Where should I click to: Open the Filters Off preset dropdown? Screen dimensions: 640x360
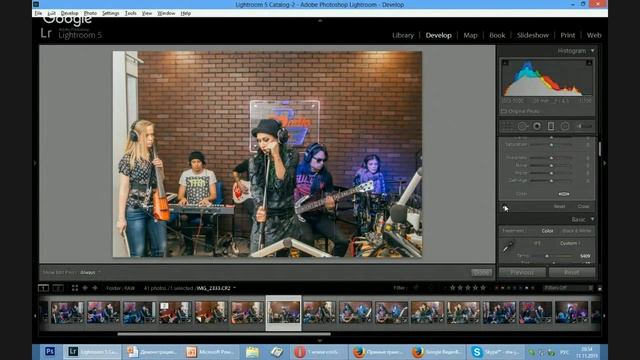click(x=568, y=288)
